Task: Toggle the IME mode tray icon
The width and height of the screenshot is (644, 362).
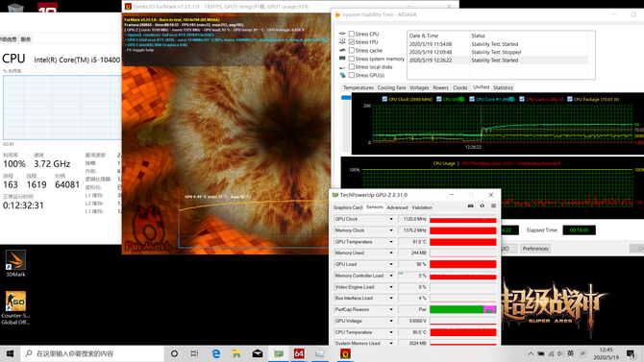Action: (582, 353)
